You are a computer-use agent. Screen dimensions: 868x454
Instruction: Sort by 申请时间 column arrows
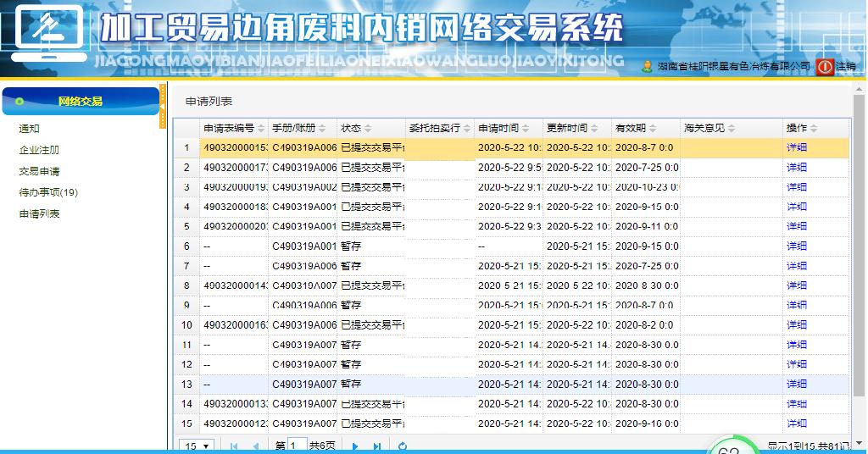pyautogui.click(x=526, y=128)
